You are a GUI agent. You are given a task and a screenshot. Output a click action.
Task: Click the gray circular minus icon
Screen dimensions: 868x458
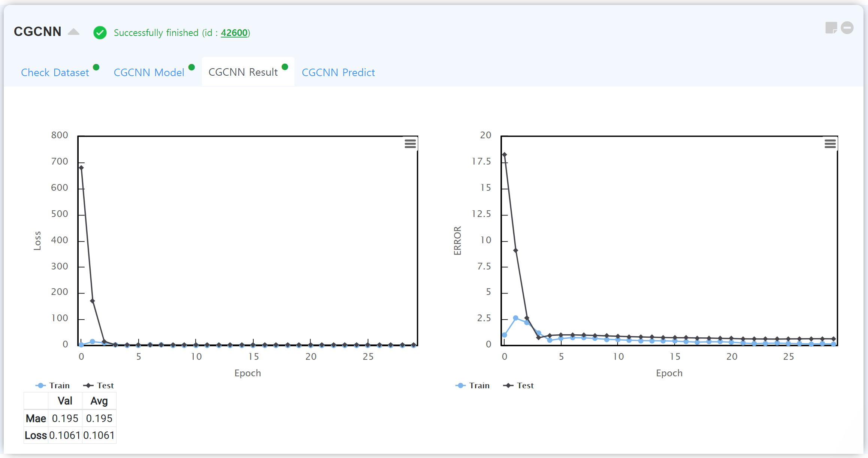point(847,28)
